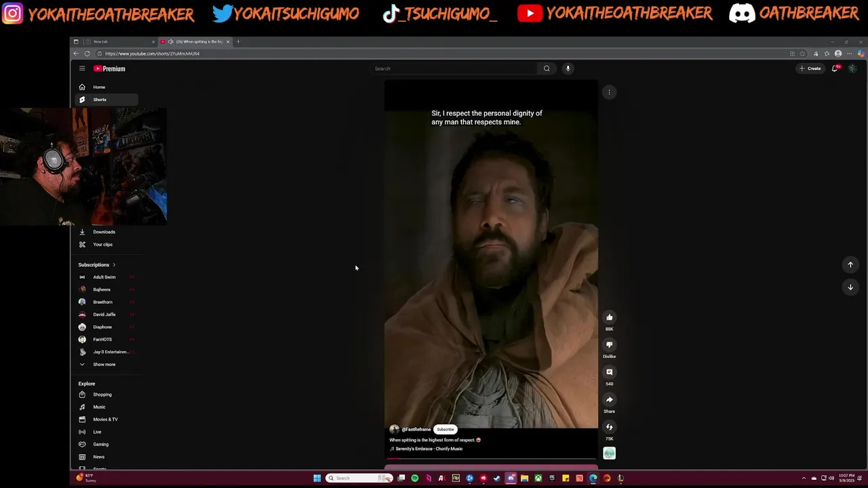Open Edge settings and more ellipsis
868x488 pixels.
coord(849,54)
